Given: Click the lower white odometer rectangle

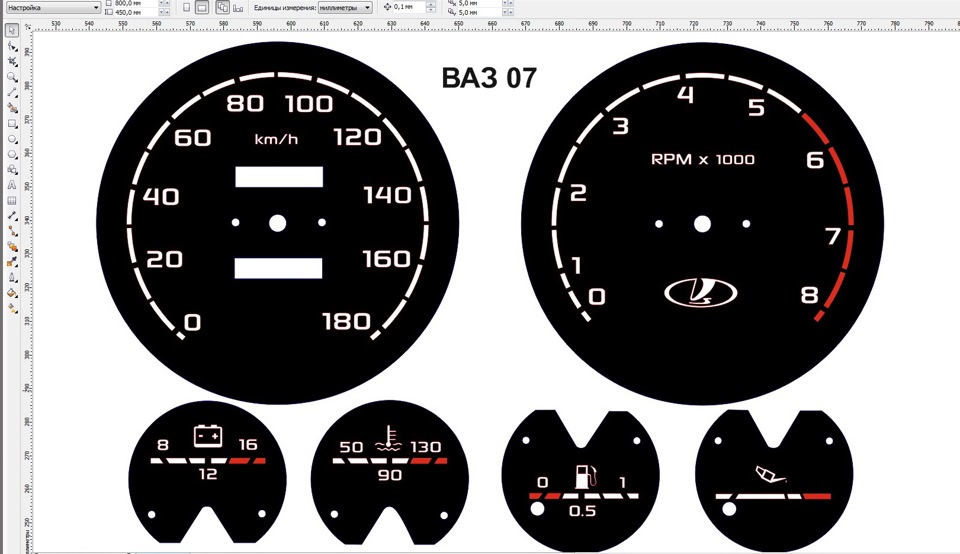Looking at the screenshot, I should [279, 268].
